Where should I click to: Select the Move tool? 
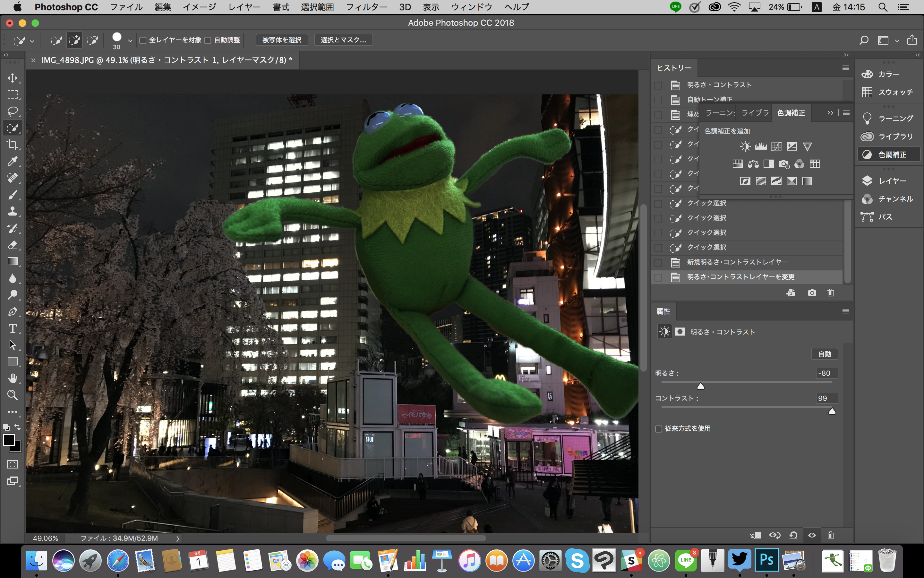tap(13, 78)
